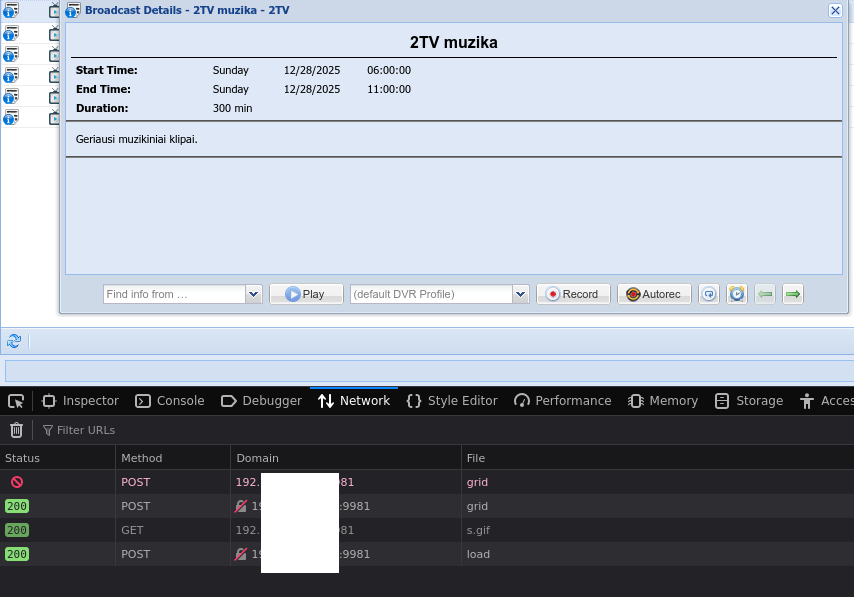Click inside the Find info from field
Image resolution: width=854 pixels, height=597 pixels.
point(174,294)
